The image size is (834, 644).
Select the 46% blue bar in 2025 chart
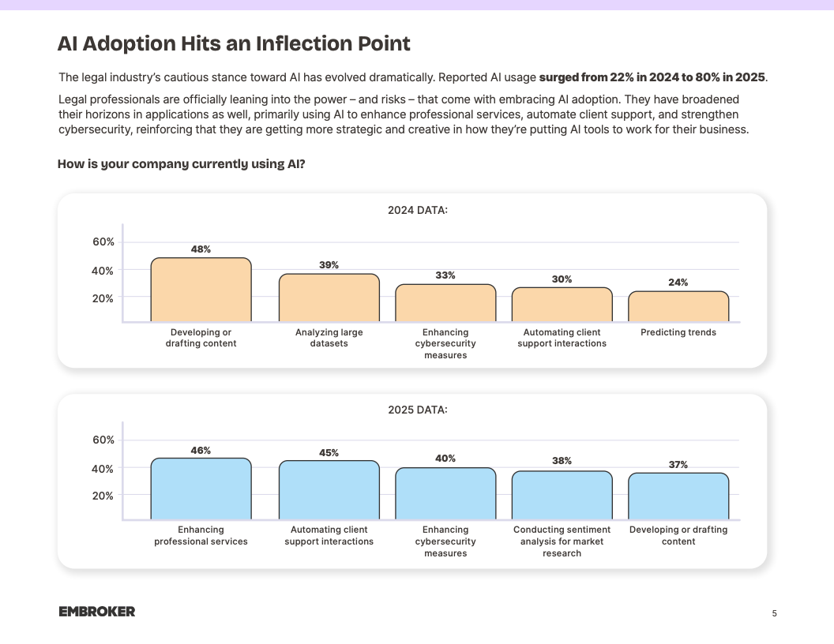pyautogui.click(x=201, y=489)
